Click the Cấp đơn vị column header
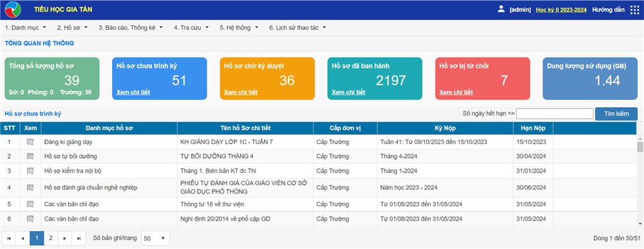 pyautogui.click(x=345, y=128)
